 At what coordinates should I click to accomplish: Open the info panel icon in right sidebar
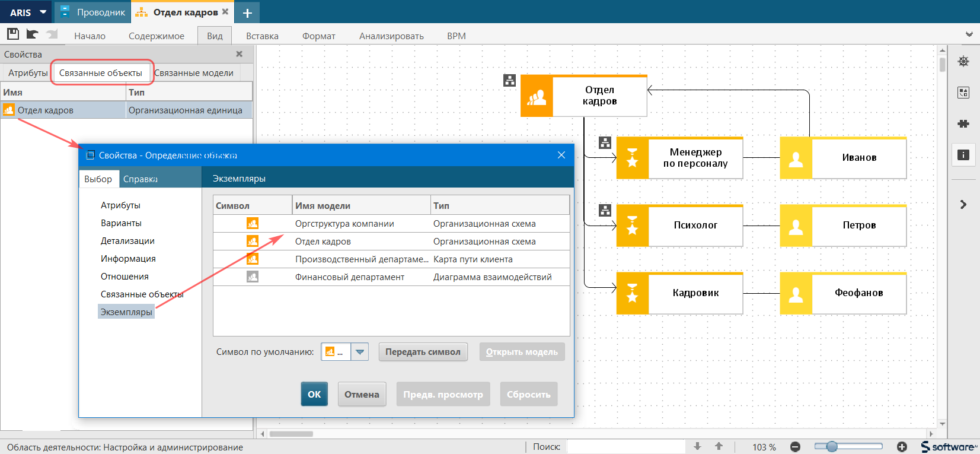click(x=963, y=155)
